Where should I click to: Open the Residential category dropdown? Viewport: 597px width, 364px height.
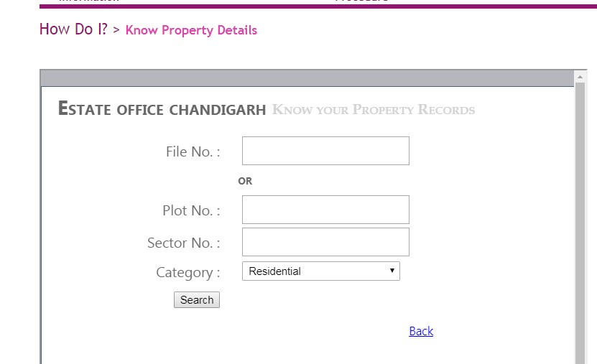(320, 271)
